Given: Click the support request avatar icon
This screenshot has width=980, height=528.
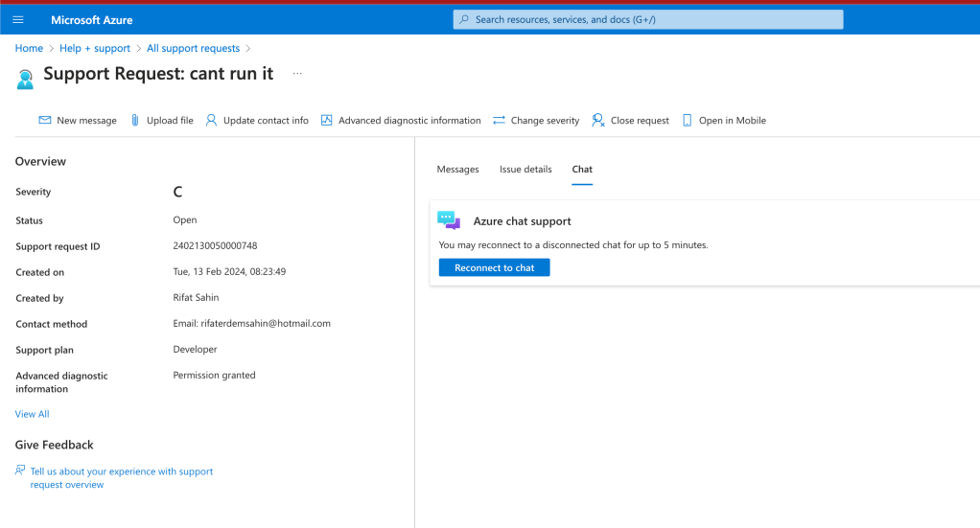Looking at the screenshot, I should click(x=25, y=80).
